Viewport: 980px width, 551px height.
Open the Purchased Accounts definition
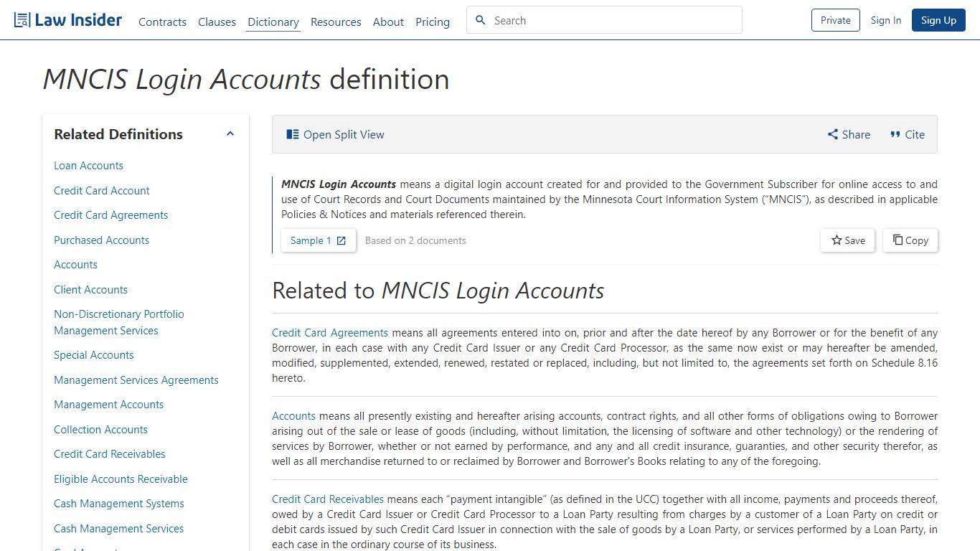tap(101, 240)
